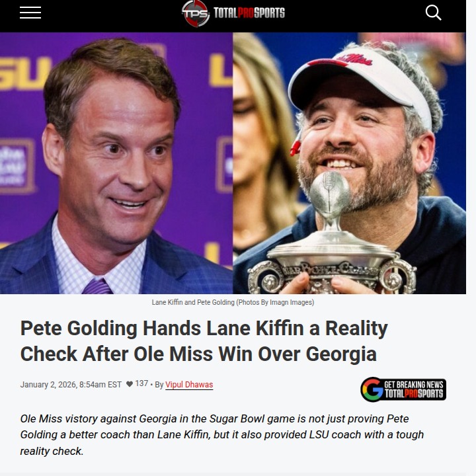Click the photo caption with Imagn Images credit

(233, 302)
